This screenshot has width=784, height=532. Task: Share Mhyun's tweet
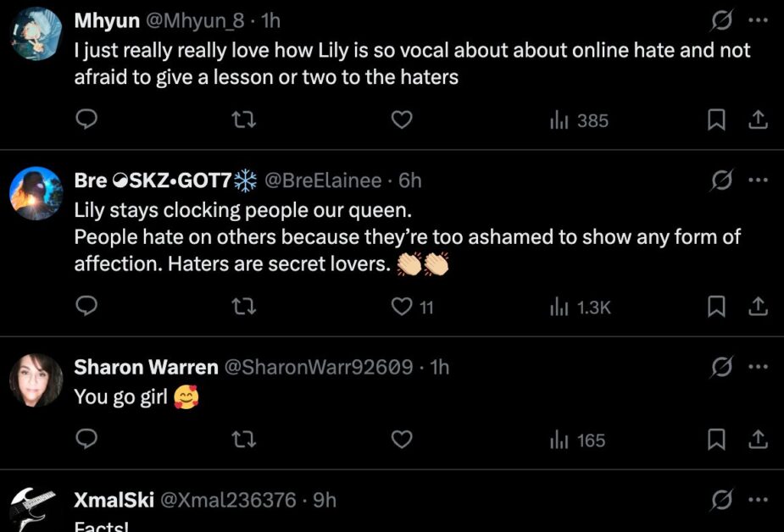click(x=757, y=120)
